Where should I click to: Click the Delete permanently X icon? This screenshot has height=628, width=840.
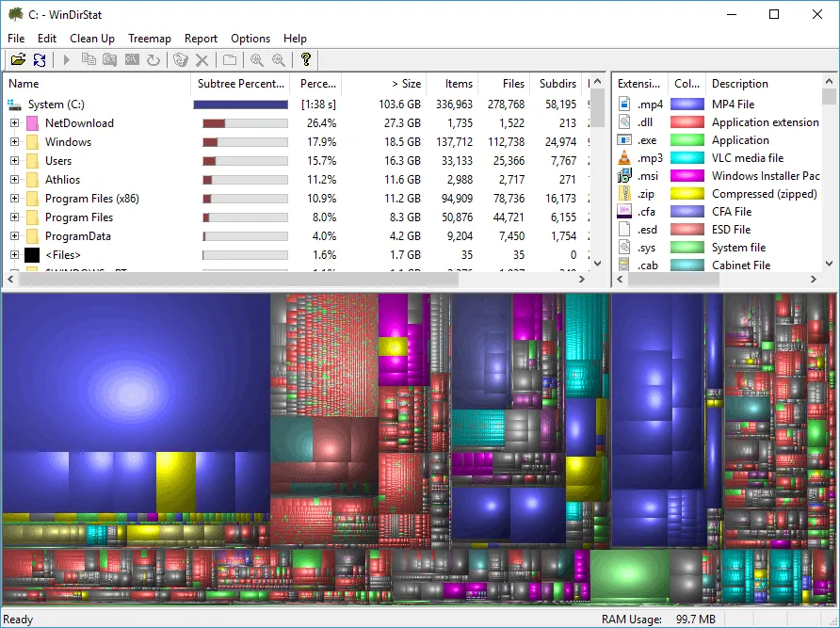coord(202,60)
